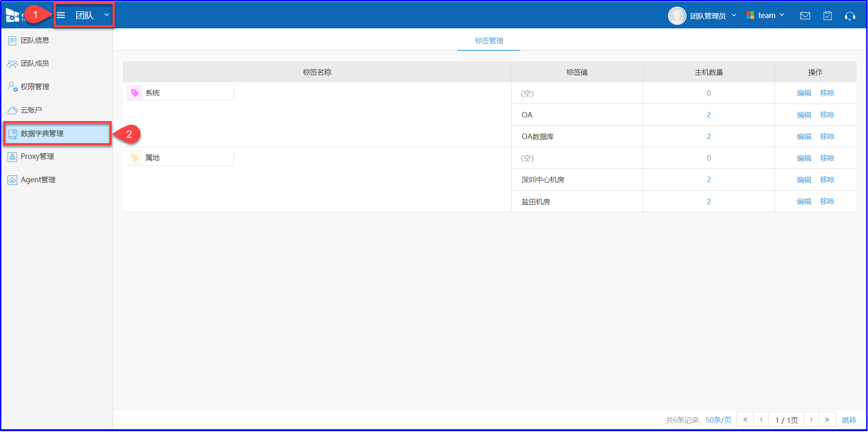The height and width of the screenshot is (432, 868).
Task: Click the page number input field
Action: (786, 420)
